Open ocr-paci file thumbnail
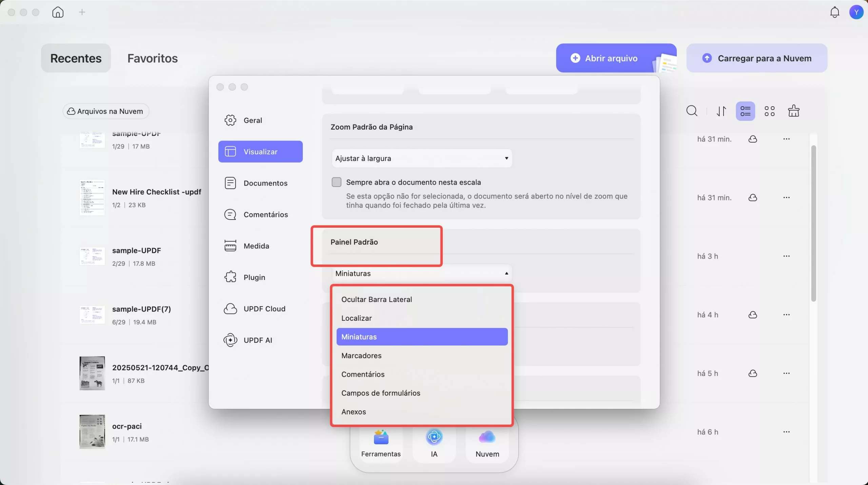Screen dimensions: 868x485 click(92, 432)
